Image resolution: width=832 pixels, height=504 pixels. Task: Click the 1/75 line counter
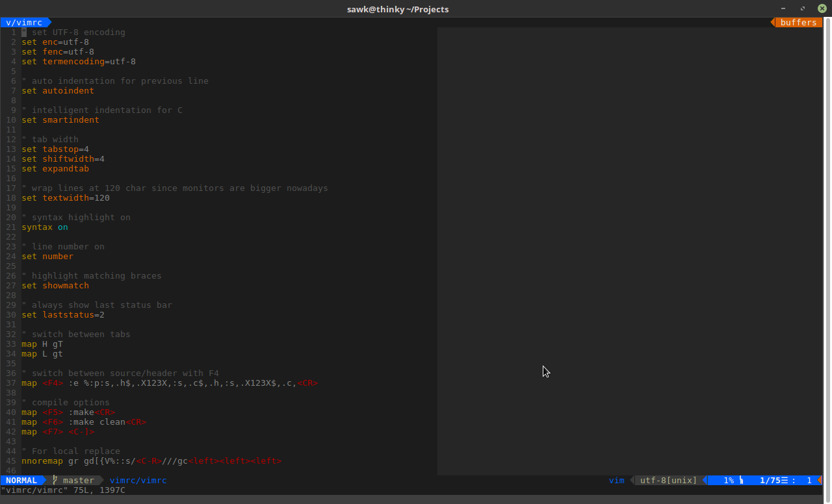point(770,481)
